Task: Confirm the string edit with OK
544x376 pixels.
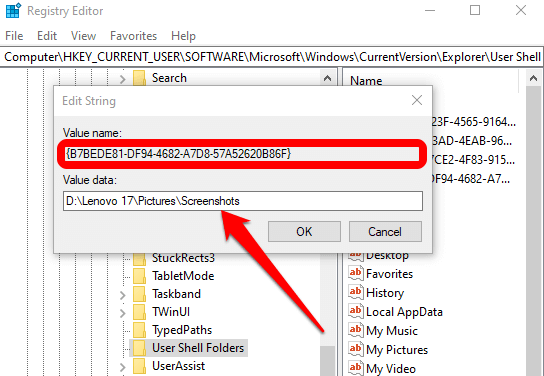Action: pos(304,231)
